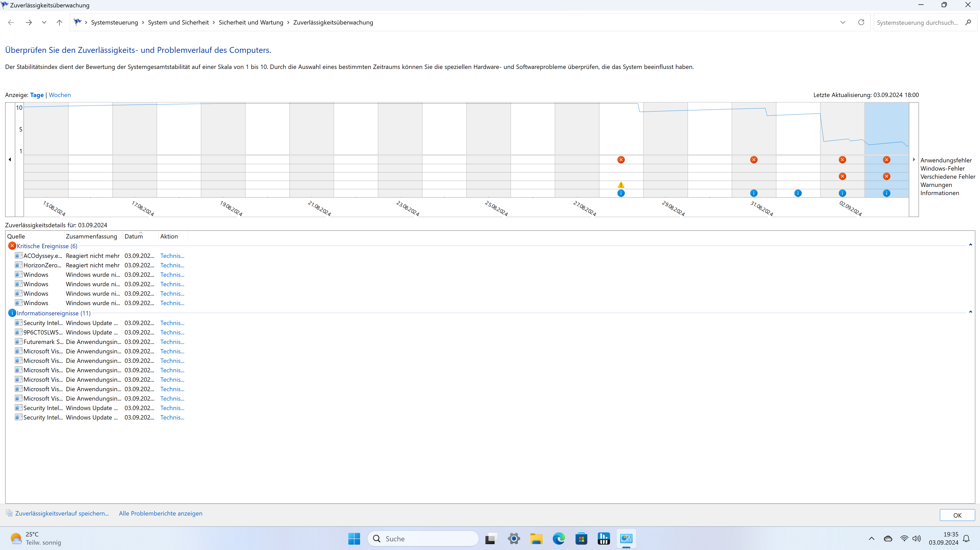Viewport: 980px width, 550px height.
Task: Open the address bar history dropdown
Action: (x=843, y=22)
